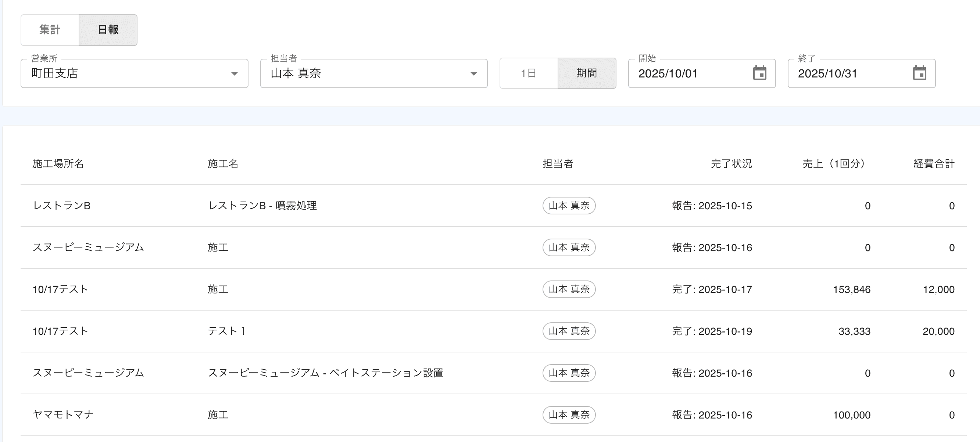
Task: Toggle the 期間 date range mode
Action: [587, 73]
